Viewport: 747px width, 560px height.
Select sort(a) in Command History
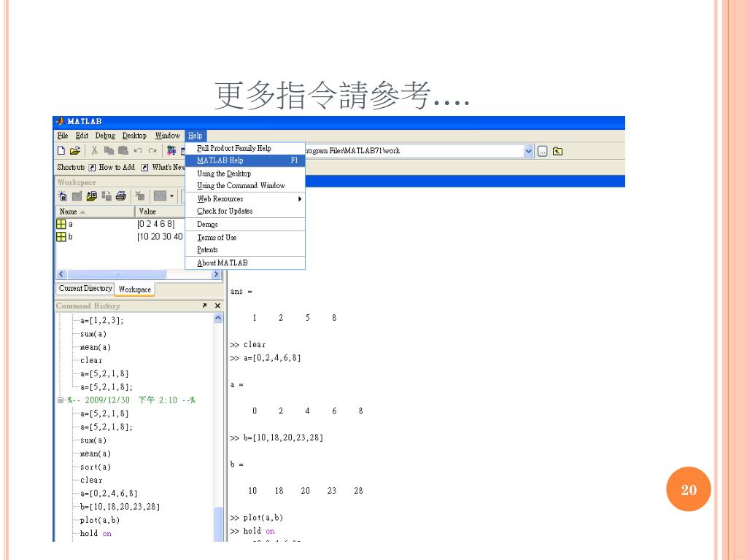click(x=96, y=467)
